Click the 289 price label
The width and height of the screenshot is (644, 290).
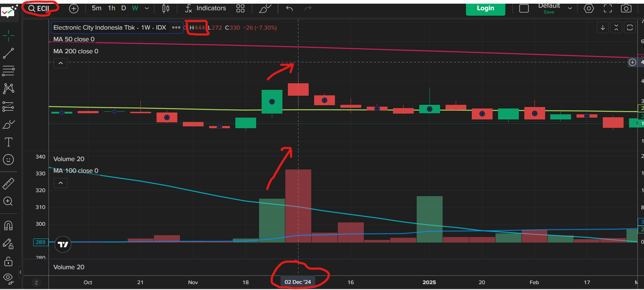(x=41, y=242)
